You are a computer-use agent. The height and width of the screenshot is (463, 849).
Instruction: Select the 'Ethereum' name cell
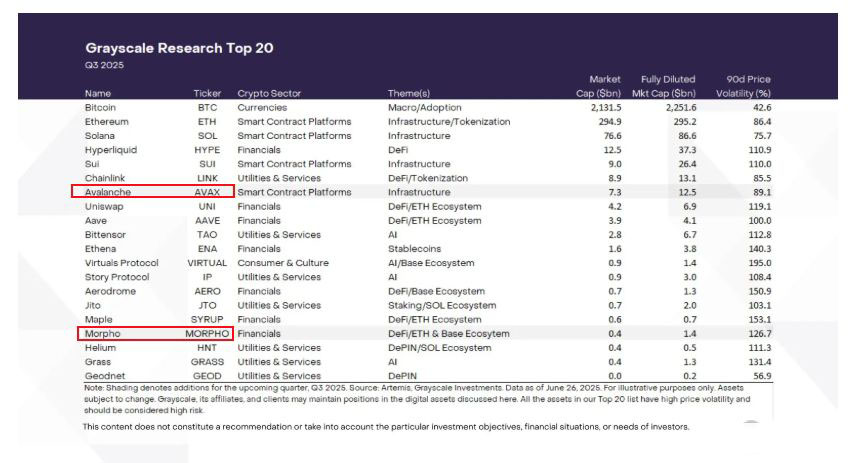(107, 121)
